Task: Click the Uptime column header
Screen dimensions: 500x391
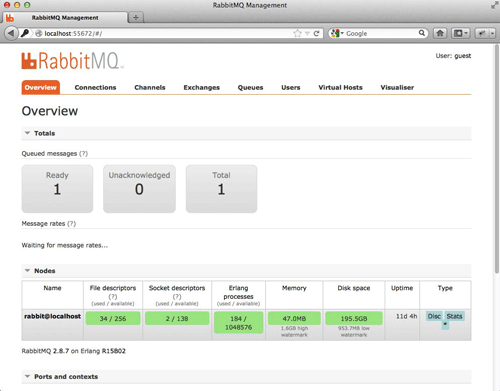Action: [x=402, y=288]
